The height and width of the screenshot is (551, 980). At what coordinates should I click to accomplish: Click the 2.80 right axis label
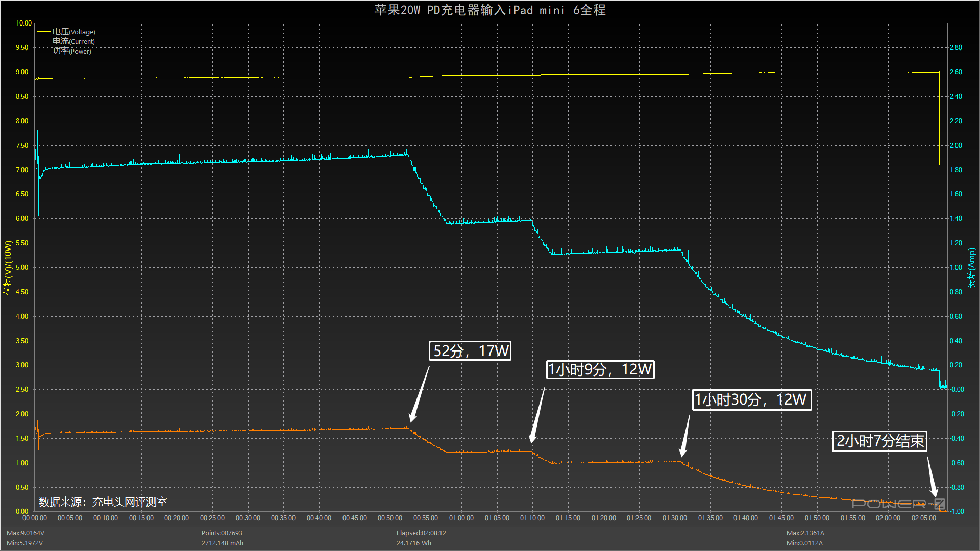pos(955,47)
